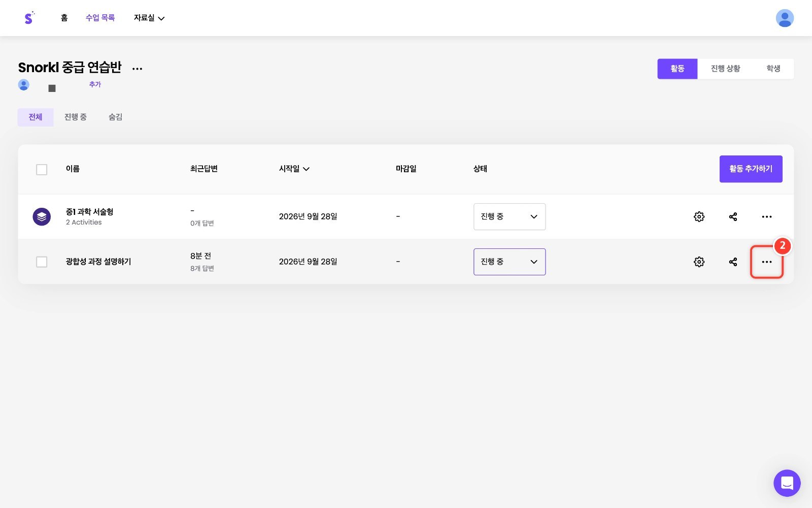Screen dimensions: 812x508
Task: Open the chat support bubble
Action: (787, 483)
